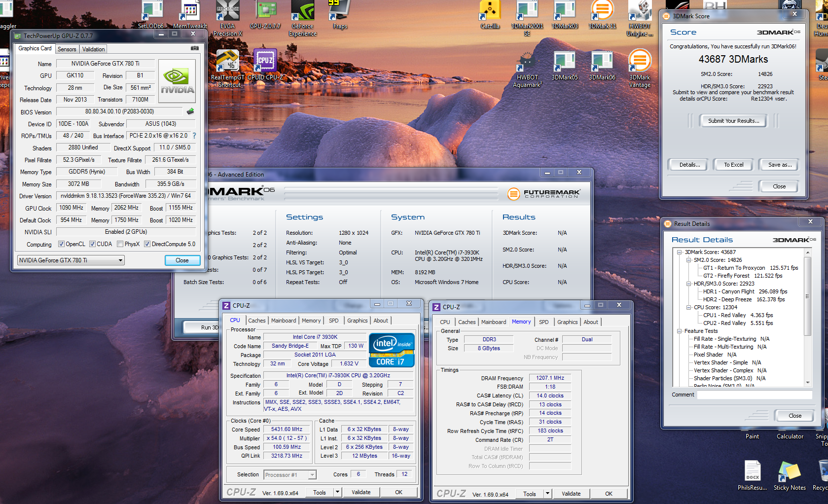
Task: Open the GPU selection dropdown in GPU-Z
Action: [x=71, y=260]
